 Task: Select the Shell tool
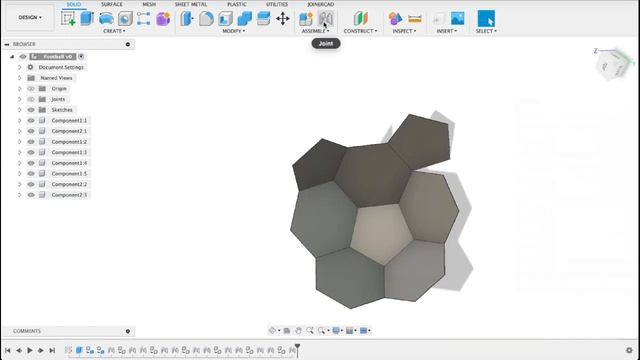pyautogui.click(x=225, y=18)
